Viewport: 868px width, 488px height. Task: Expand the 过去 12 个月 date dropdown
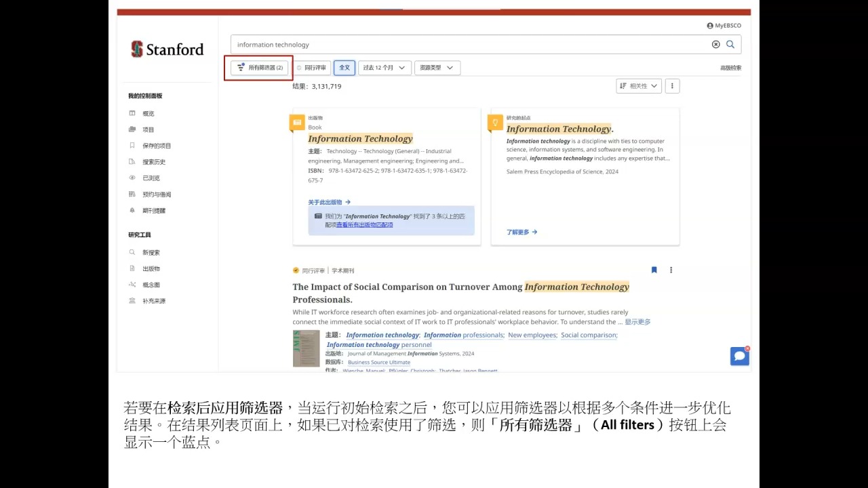384,68
